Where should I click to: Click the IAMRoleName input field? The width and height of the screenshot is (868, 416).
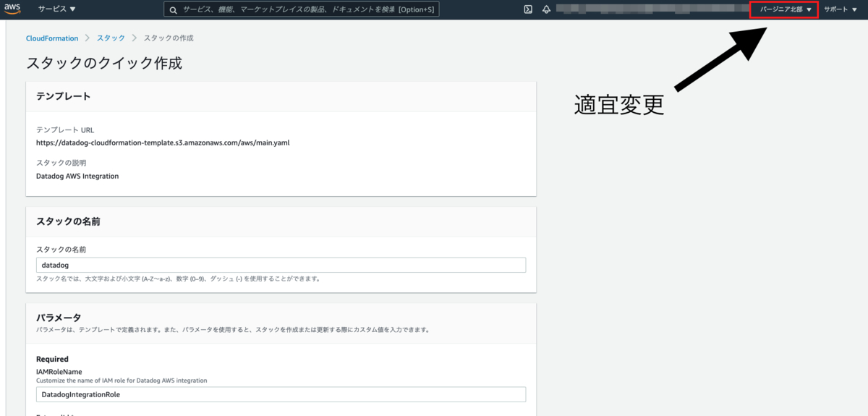tap(281, 394)
